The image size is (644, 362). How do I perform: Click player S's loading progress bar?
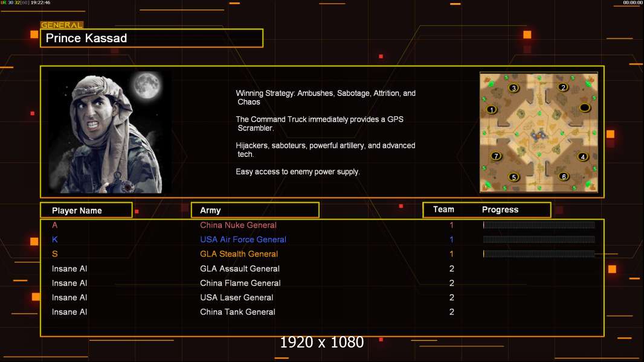539,254
